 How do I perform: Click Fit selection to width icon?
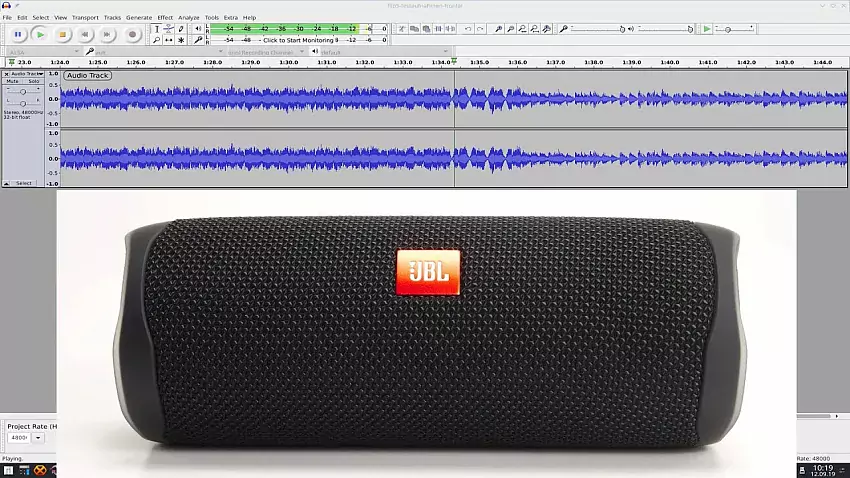[523, 29]
